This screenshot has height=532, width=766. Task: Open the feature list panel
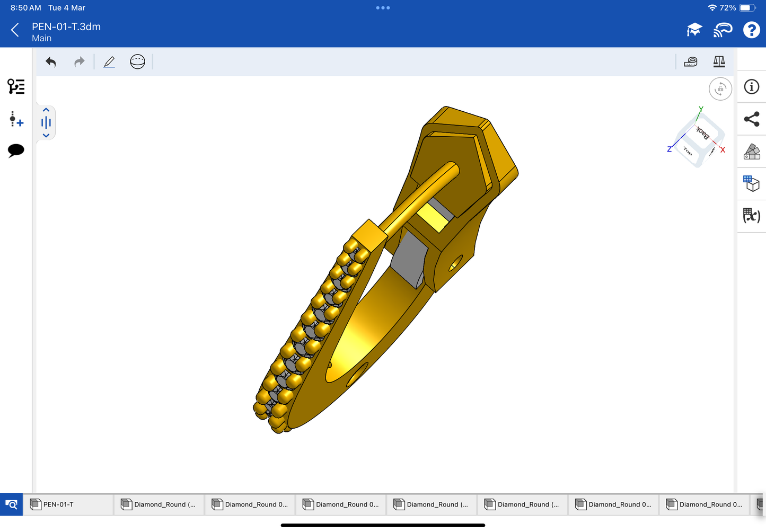pyautogui.click(x=16, y=86)
